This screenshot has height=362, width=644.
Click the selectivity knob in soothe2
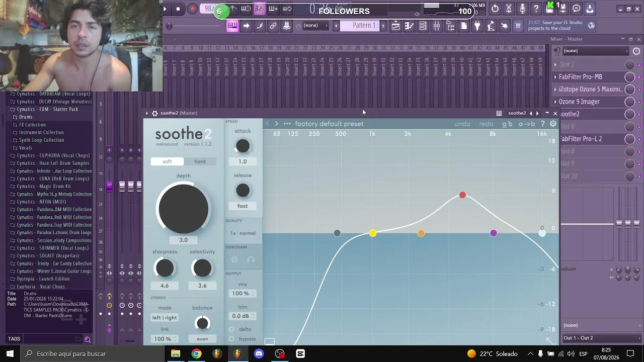tap(202, 268)
